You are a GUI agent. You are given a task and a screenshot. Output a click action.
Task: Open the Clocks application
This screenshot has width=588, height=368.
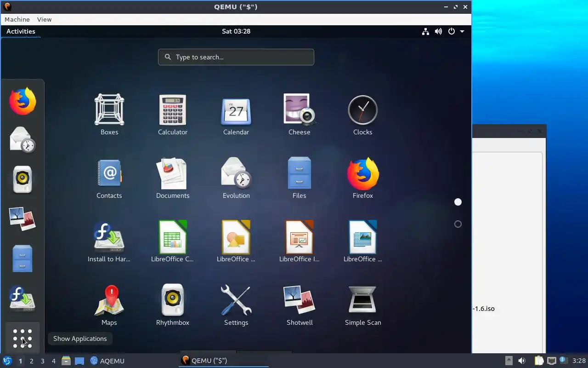pyautogui.click(x=363, y=115)
